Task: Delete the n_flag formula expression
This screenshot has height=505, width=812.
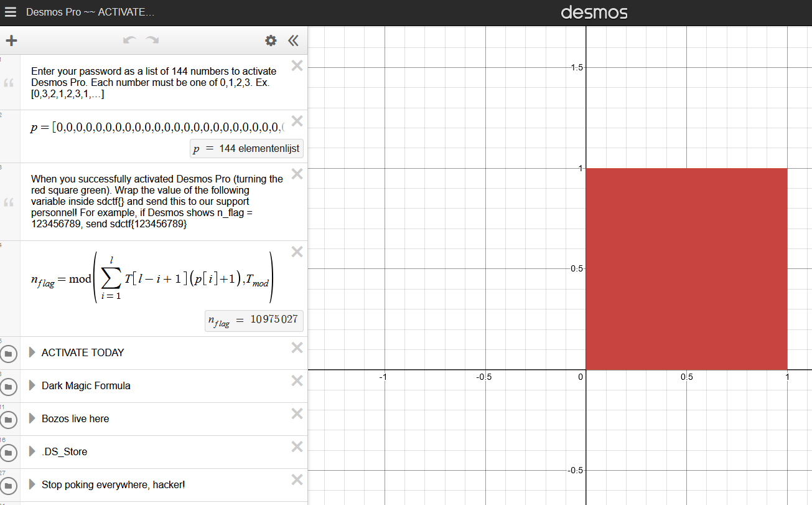Action: tap(297, 252)
